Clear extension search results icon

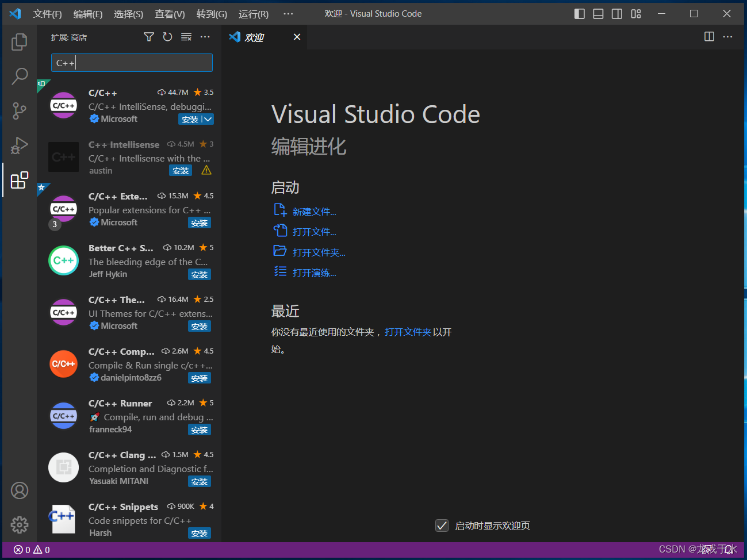coord(186,37)
